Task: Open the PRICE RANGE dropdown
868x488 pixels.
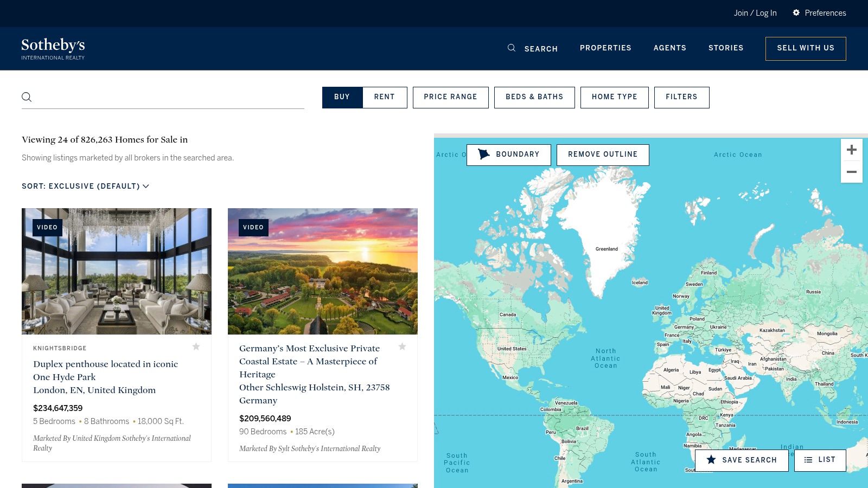Action: click(x=451, y=98)
